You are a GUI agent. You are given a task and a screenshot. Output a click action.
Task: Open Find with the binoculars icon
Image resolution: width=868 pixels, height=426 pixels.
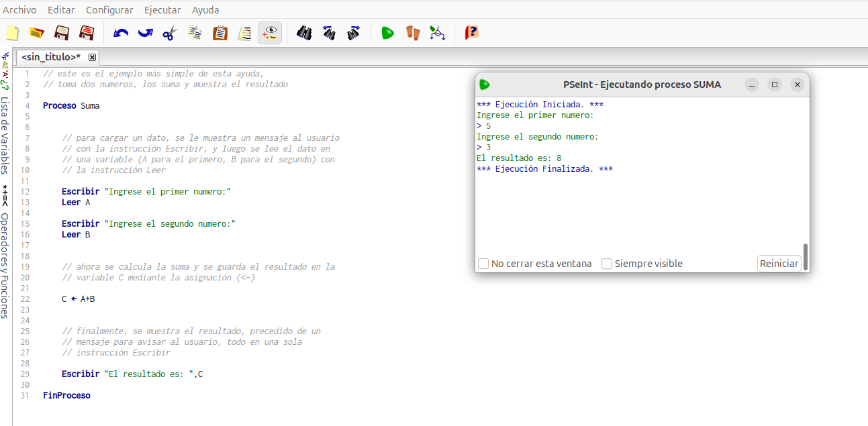click(x=304, y=33)
